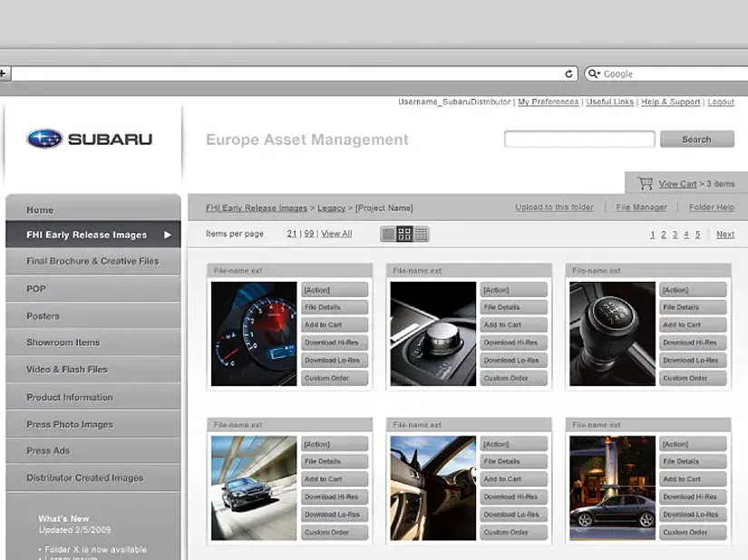Select Posters from the left navigation

[x=43, y=316]
